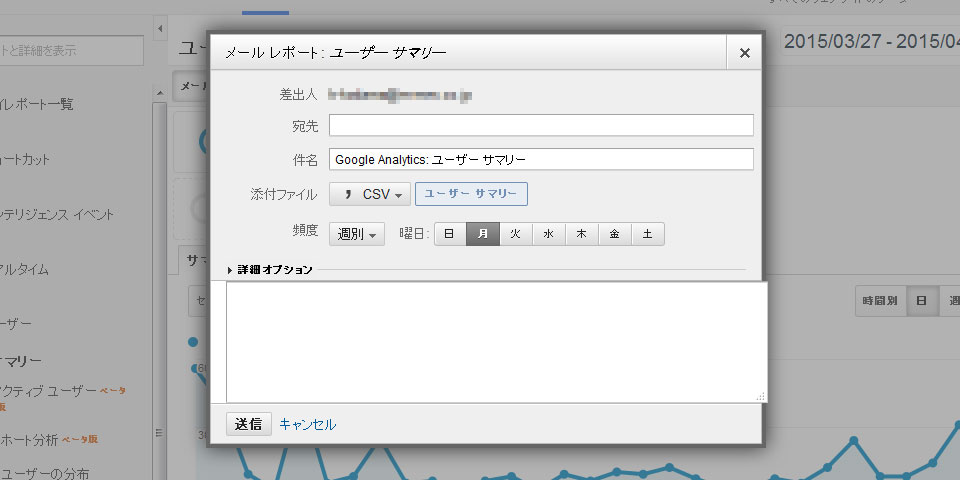This screenshot has width=960, height=480.
Task: Select 水 (Wednesday) day of week
Action: [549, 234]
